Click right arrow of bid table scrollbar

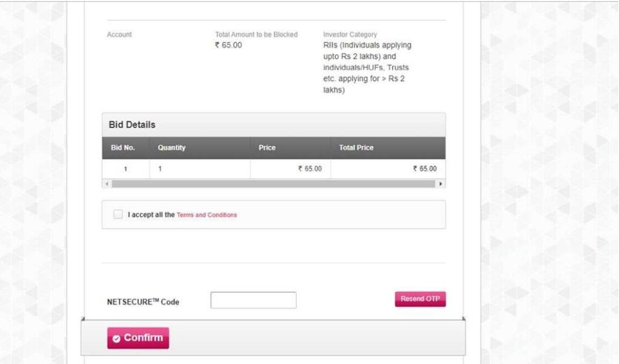pos(441,184)
